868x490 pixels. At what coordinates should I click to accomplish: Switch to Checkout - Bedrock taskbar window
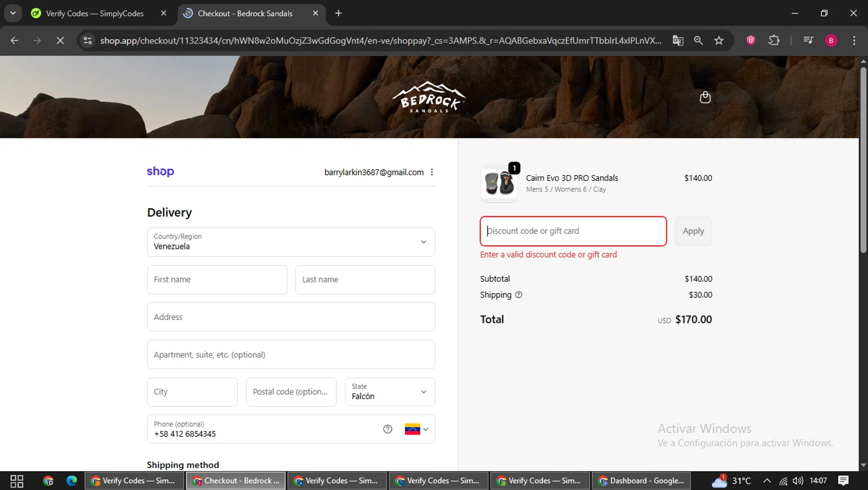click(x=236, y=481)
